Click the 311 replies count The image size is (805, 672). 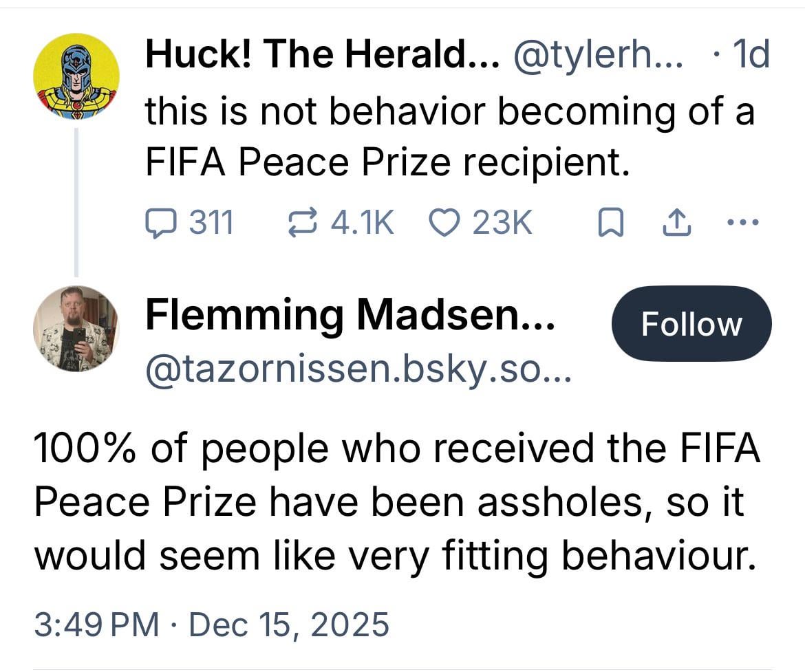211,223
